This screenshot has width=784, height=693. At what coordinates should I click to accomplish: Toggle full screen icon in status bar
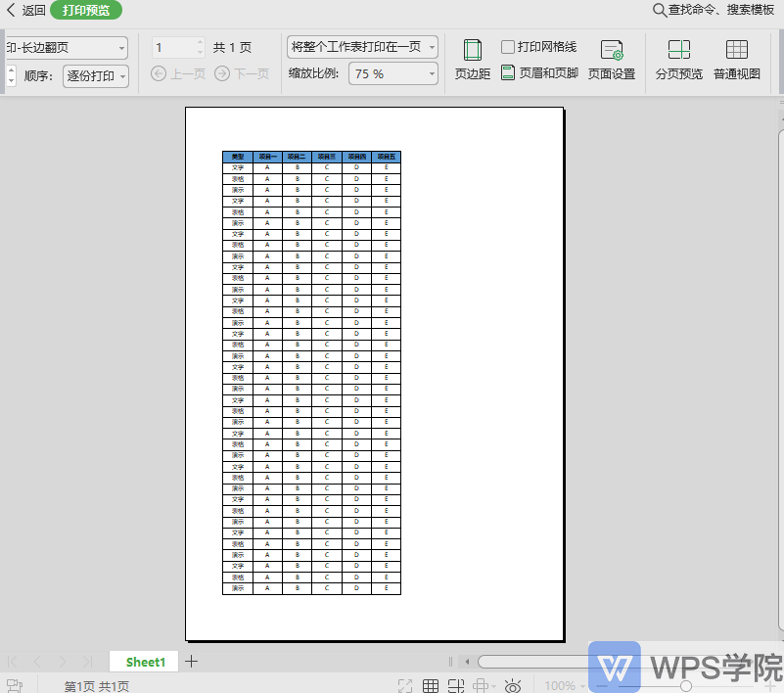click(x=405, y=685)
